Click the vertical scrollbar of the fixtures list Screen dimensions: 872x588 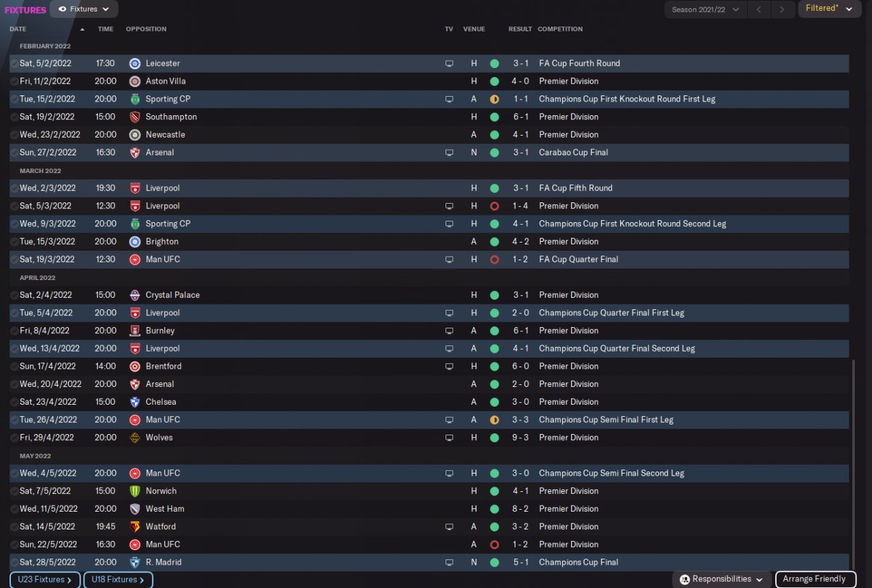pos(853,463)
